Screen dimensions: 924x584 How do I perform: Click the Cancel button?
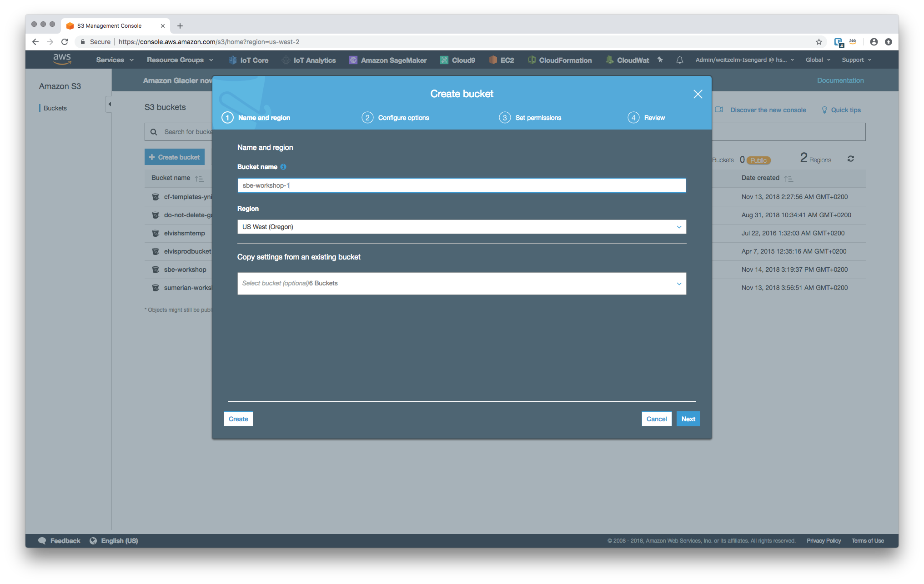(x=657, y=419)
